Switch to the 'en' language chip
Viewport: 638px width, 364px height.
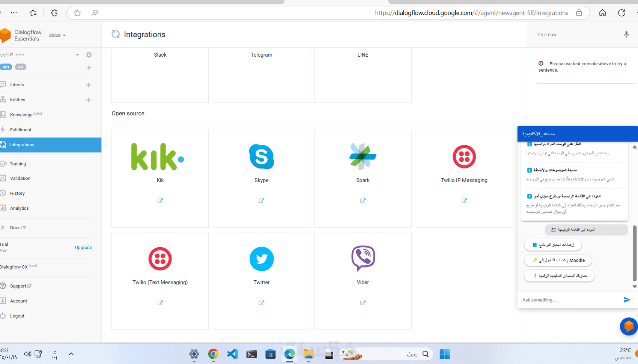pyautogui.click(x=21, y=67)
